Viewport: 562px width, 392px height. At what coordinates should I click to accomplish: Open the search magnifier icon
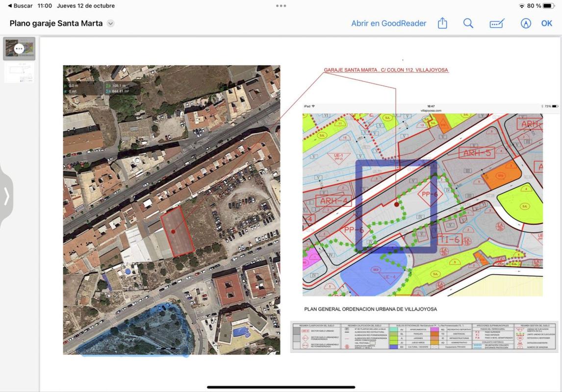tap(468, 23)
